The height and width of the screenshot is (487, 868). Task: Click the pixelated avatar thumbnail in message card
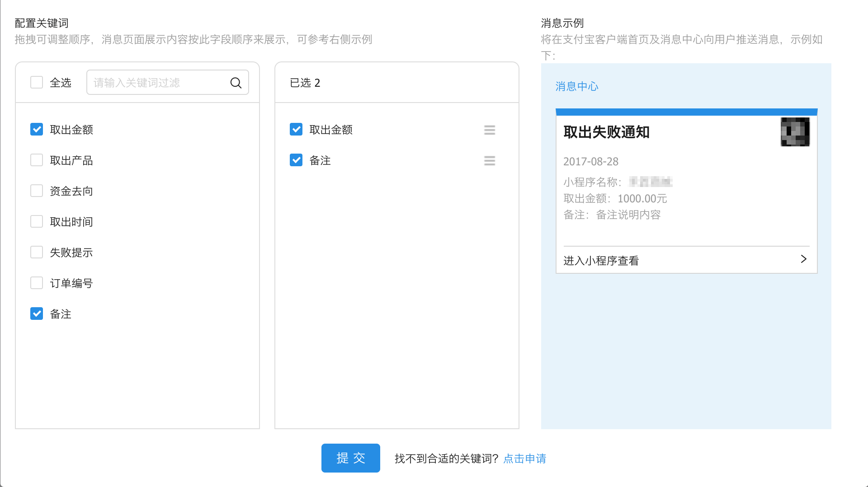pyautogui.click(x=795, y=132)
